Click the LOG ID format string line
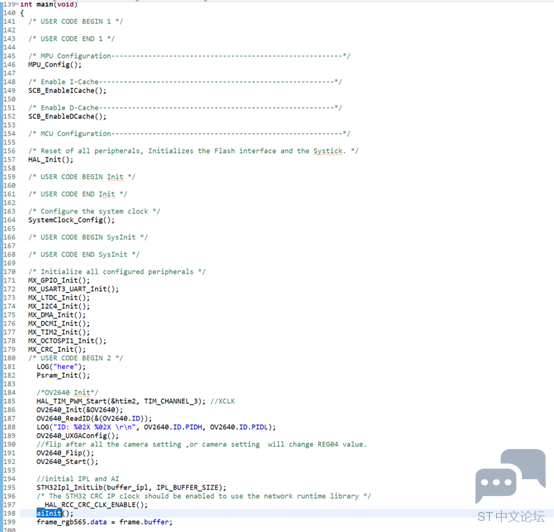Image resolution: width=554 pixels, height=532 pixels. [156, 427]
